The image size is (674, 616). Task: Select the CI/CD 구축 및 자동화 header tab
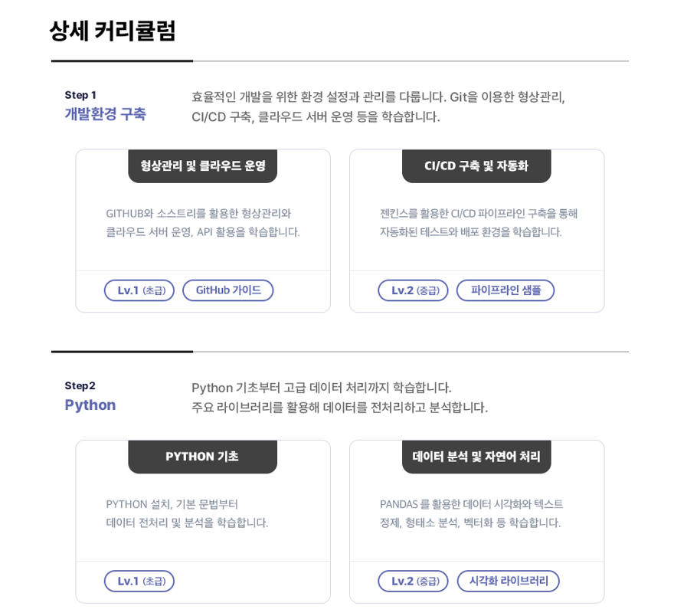coord(476,165)
